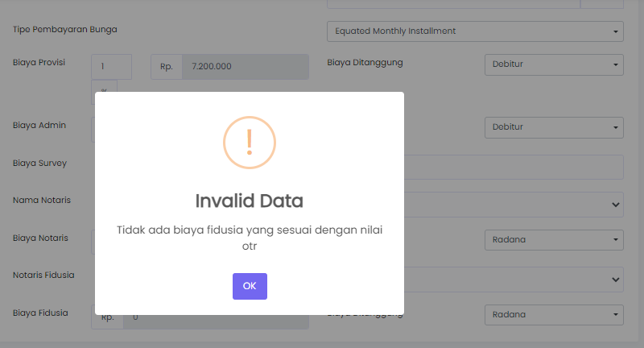Screen dimensions: 644x348
Task: Open Debitur dropdown in Biaya Admin row
Action: (554, 128)
